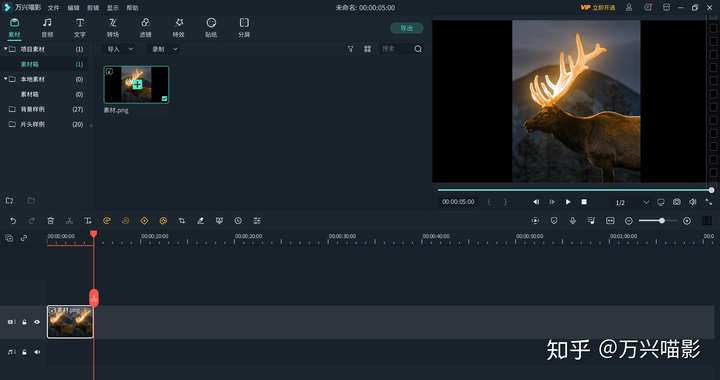Open the 素材 media tab
The image size is (720, 380).
click(14, 28)
